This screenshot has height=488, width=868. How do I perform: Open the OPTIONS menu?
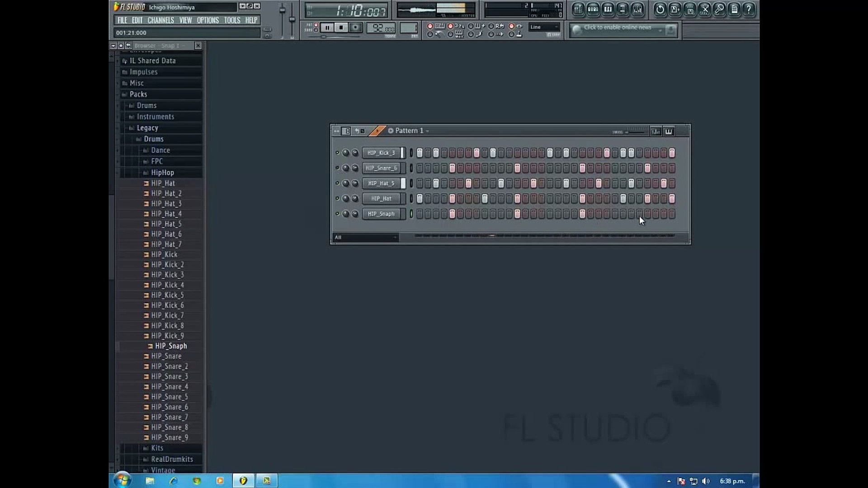pos(208,20)
